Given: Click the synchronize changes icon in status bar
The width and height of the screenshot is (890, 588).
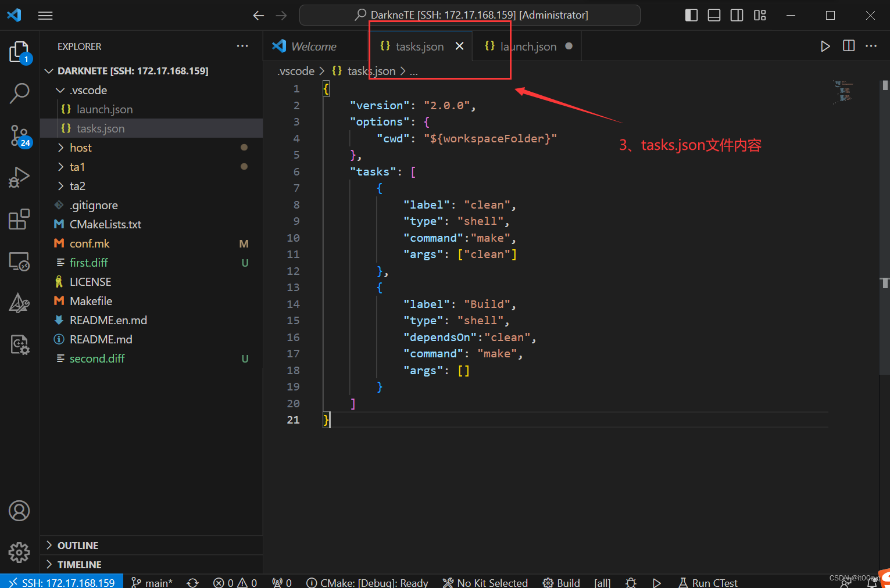Looking at the screenshot, I should (193, 582).
